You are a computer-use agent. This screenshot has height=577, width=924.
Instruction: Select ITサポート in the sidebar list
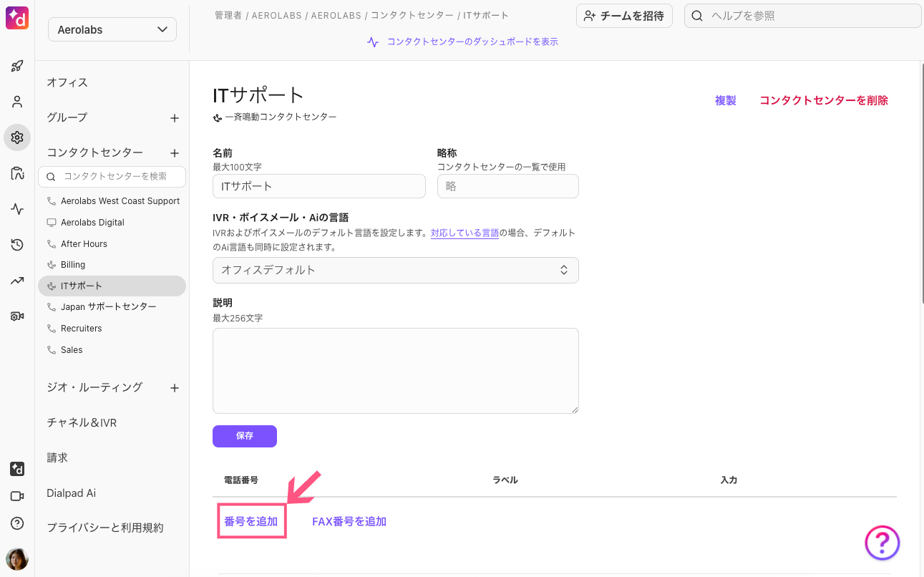point(112,286)
